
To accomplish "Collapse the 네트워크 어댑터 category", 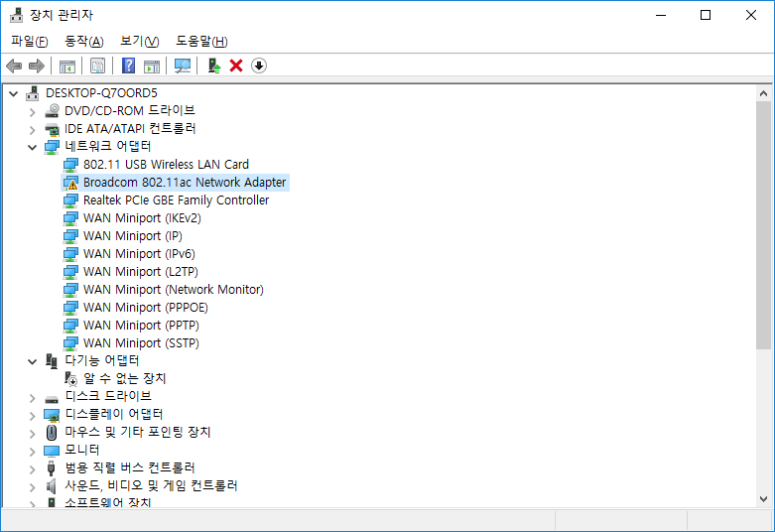I will (32, 147).
